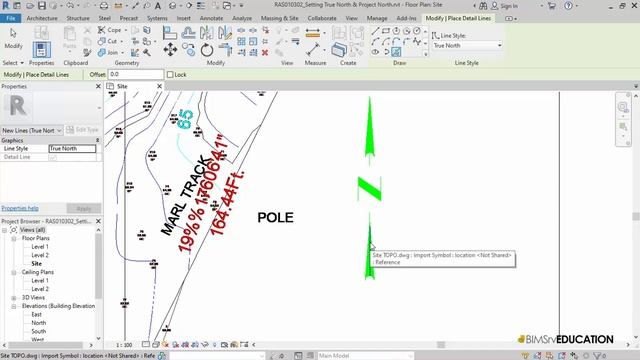Screen dimensions: 640x360
Task: Click the Match Type Properties paintbrush icon
Action: (87, 52)
